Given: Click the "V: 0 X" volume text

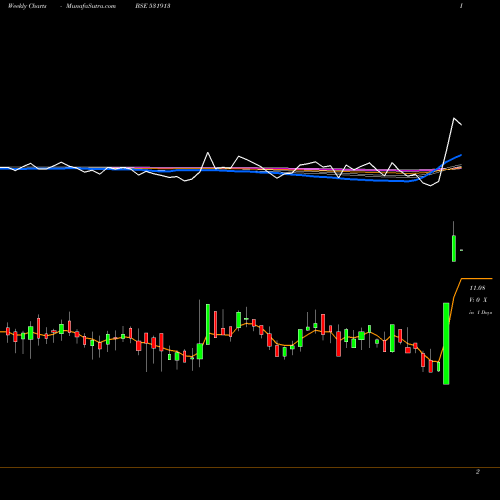Looking at the screenshot, I should click(x=478, y=300).
